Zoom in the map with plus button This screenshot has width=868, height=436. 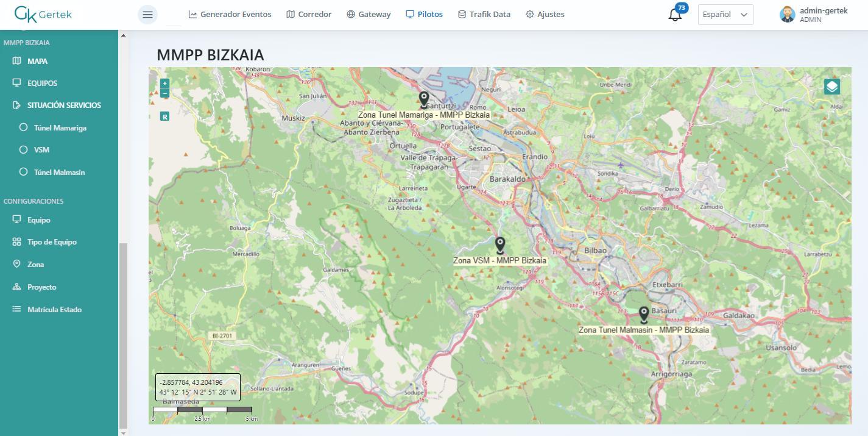tap(164, 83)
